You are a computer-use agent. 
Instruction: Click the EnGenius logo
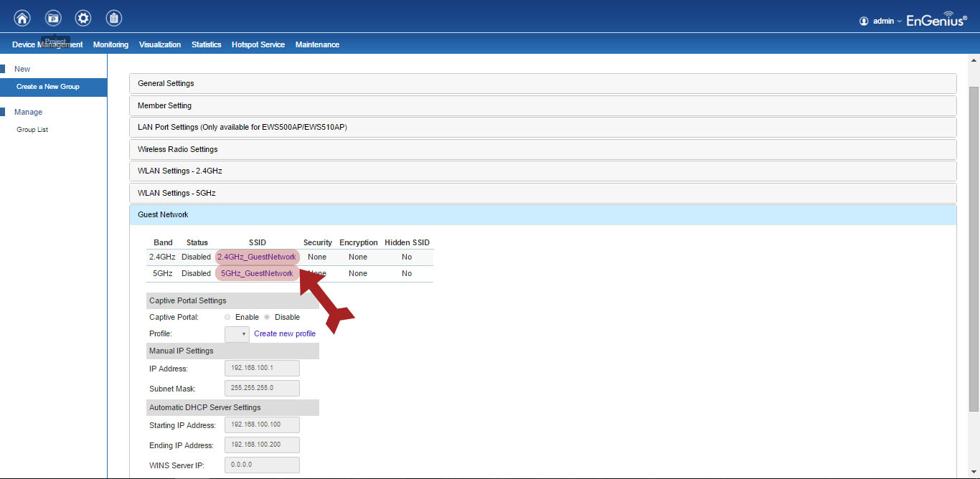(x=936, y=20)
